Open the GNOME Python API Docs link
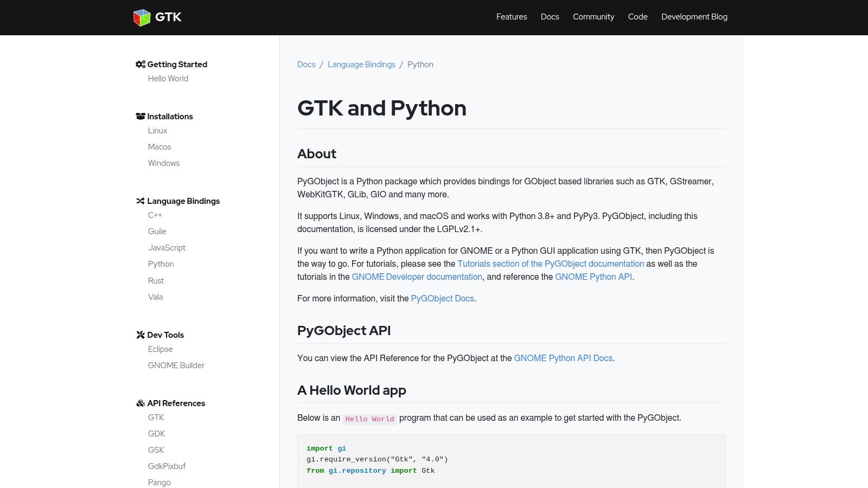Image resolution: width=868 pixels, height=488 pixels. point(563,358)
